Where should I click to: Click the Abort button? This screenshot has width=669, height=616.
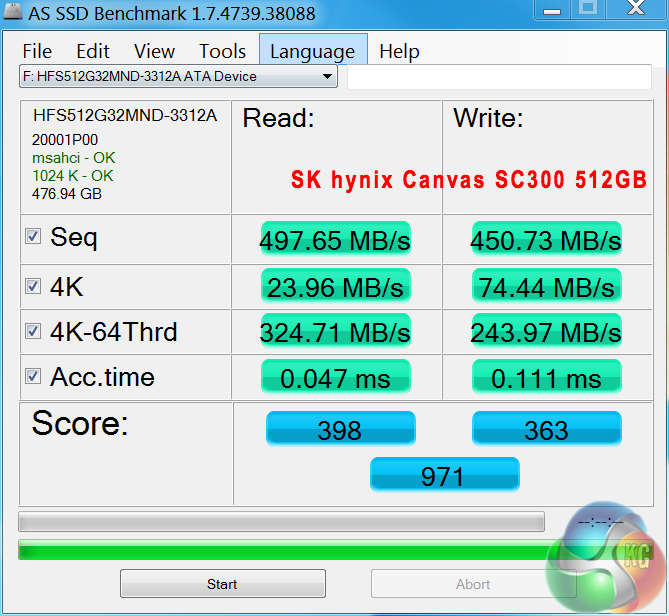pyautogui.click(x=473, y=584)
